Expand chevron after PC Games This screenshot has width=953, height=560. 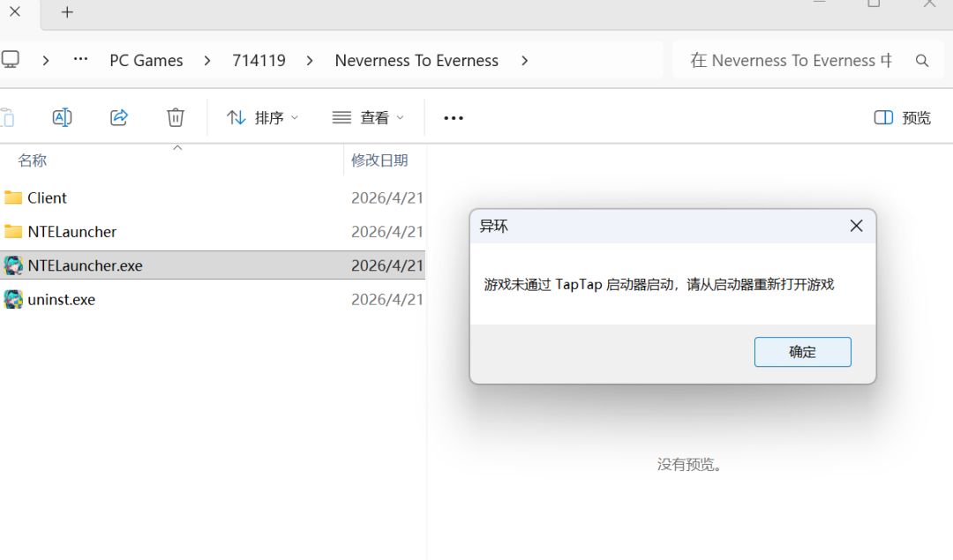click(x=207, y=61)
